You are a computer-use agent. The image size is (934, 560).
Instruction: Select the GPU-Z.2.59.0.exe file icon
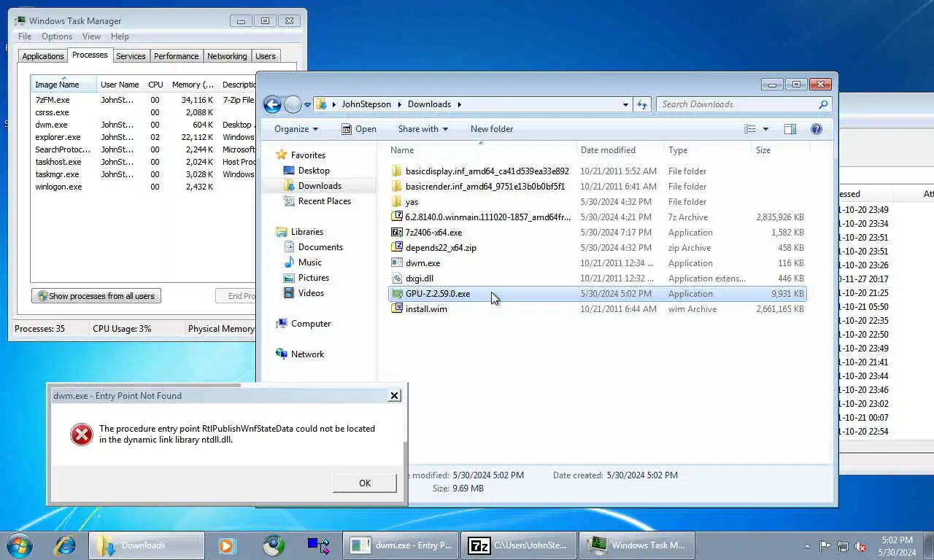[397, 294]
